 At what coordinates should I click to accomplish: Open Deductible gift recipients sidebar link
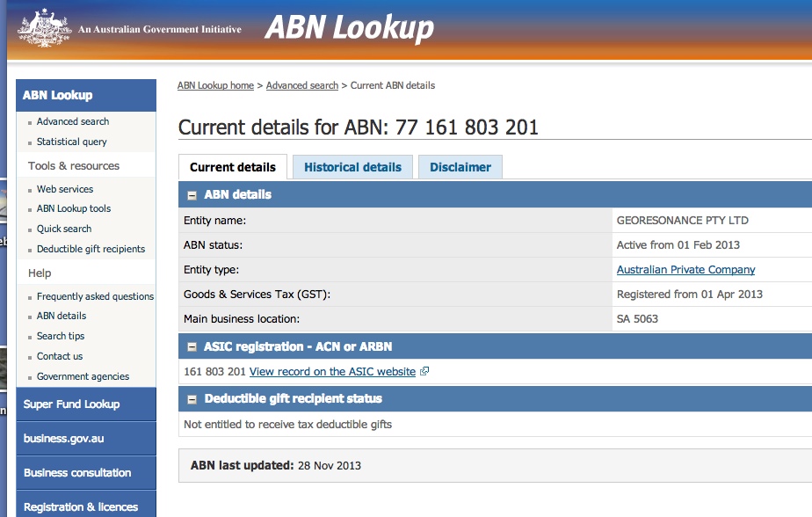pos(91,249)
